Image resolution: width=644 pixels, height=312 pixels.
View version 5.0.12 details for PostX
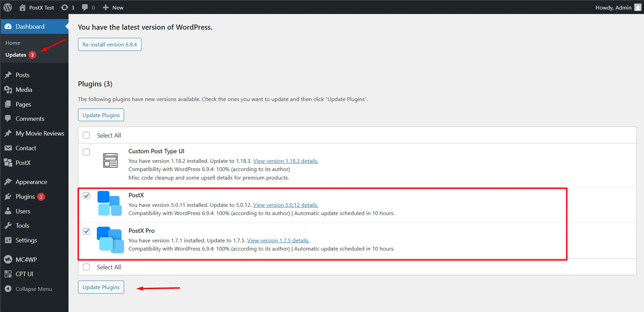pos(285,205)
